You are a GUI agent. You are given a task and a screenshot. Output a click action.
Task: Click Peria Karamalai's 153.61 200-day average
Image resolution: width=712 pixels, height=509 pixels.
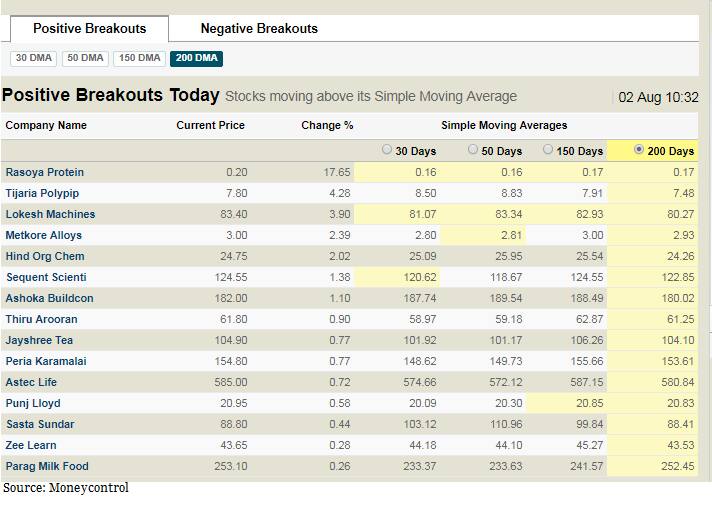point(677,361)
